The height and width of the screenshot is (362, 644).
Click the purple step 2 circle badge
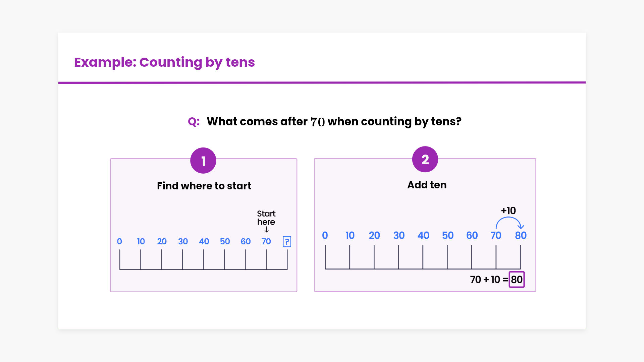point(425,159)
